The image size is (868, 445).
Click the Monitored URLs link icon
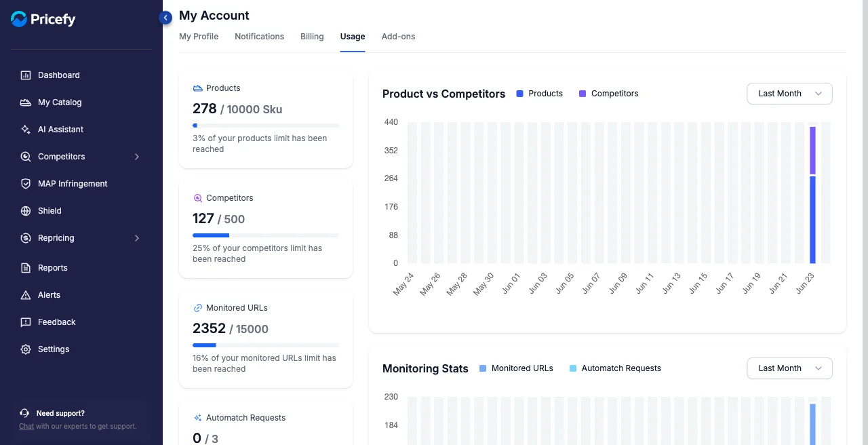click(197, 308)
